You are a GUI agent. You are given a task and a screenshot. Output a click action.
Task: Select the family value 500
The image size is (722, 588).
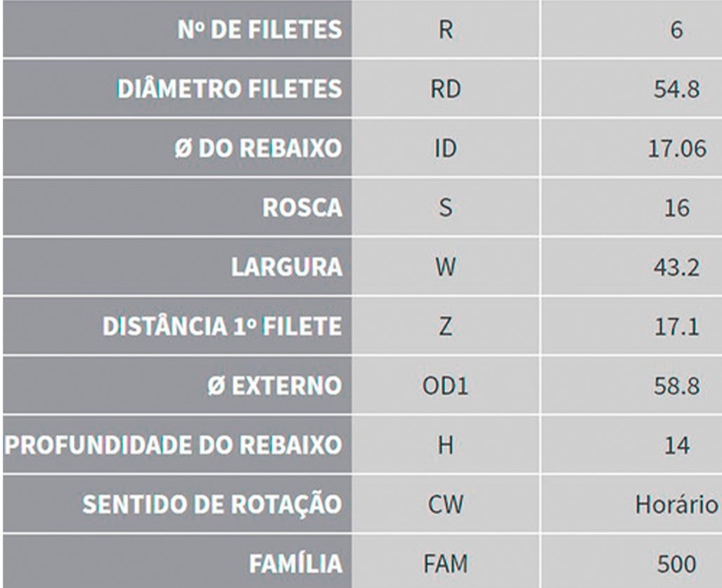pyautogui.click(x=676, y=563)
